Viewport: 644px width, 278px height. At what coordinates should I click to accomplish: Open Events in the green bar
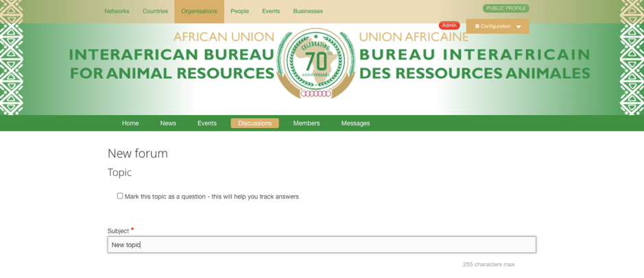click(207, 123)
